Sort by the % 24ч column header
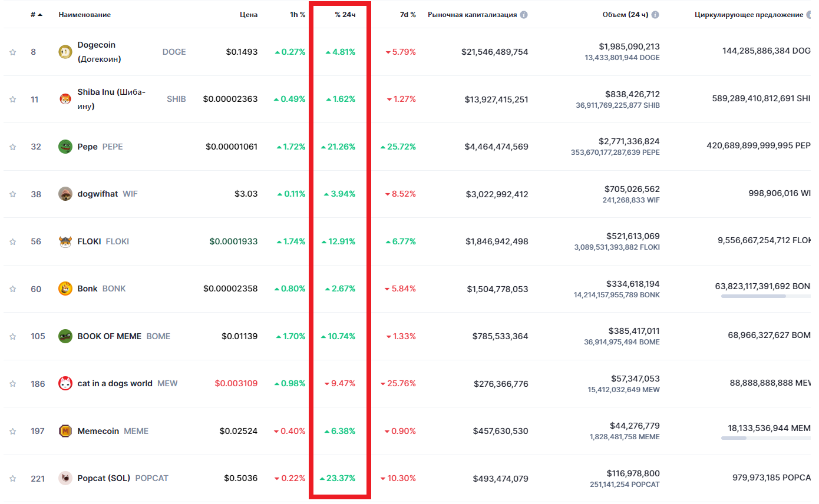 pyautogui.click(x=345, y=15)
